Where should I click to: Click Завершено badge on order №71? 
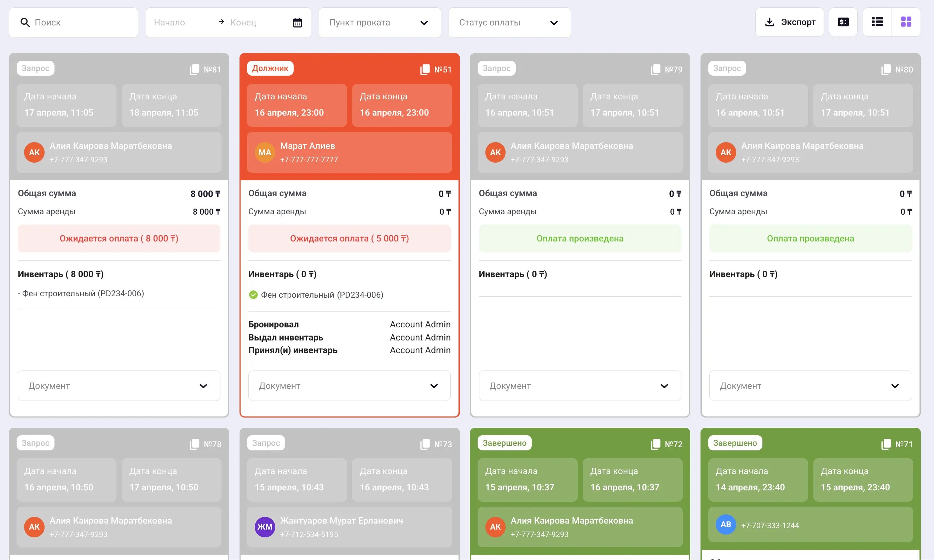coord(735,443)
